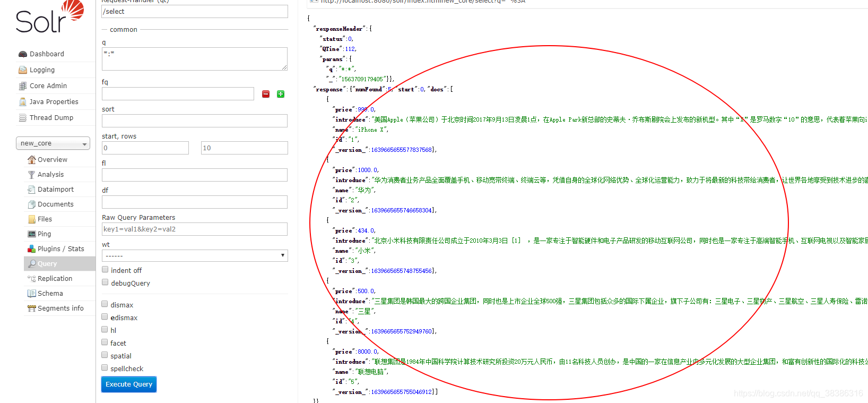
Task: Click the start field showing 0
Action: click(145, 148)
